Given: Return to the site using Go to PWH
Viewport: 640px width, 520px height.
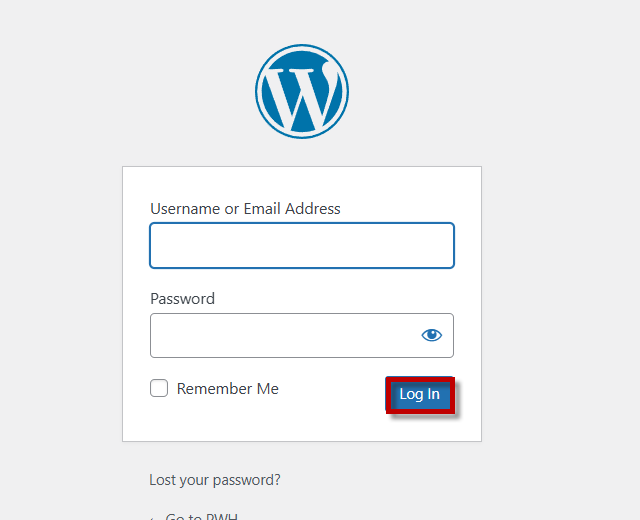Looking at the screenshot, I should point(200,516).
